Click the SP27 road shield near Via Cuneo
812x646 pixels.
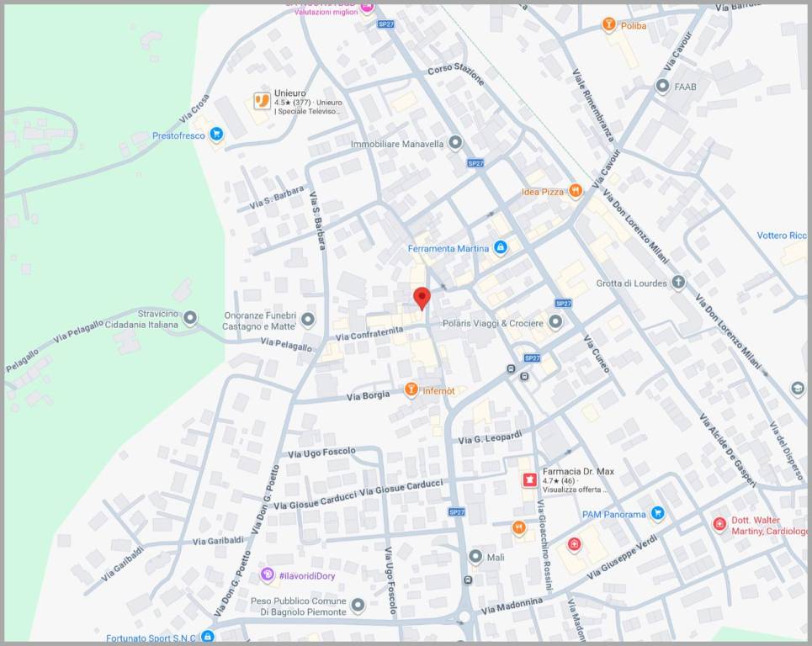563,304
